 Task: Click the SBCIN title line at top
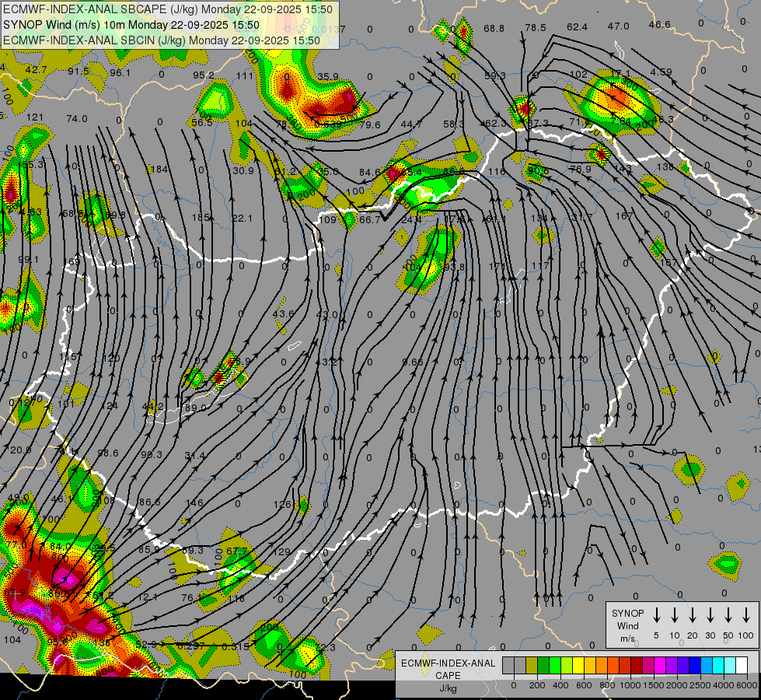[162, 40]
